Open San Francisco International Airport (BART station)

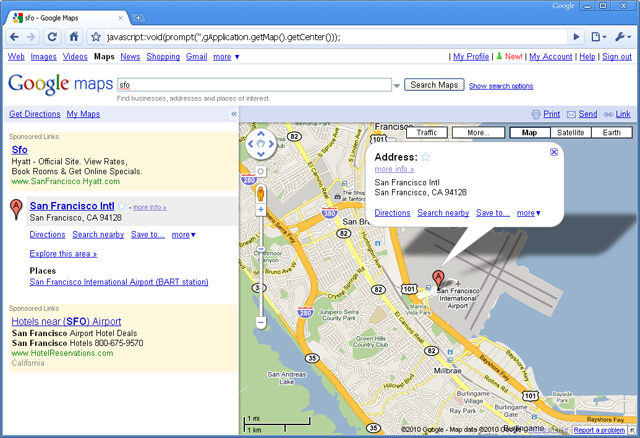pyautogui.click(x=119, y=282)
